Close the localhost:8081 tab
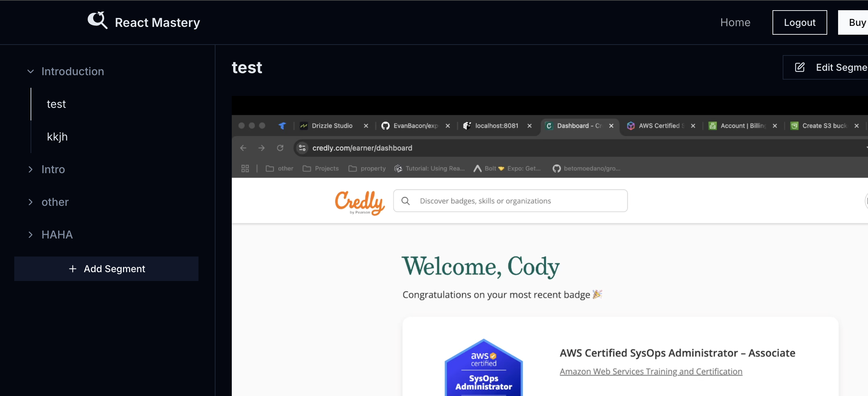 tap(530, 126)
